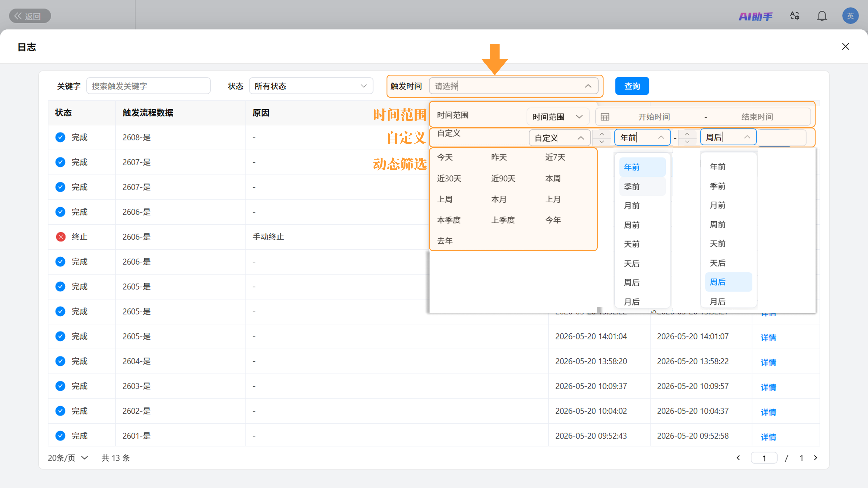Increment the start number stepper up
The width and height of the screenshot is (868, 488).
click(601, 134)
